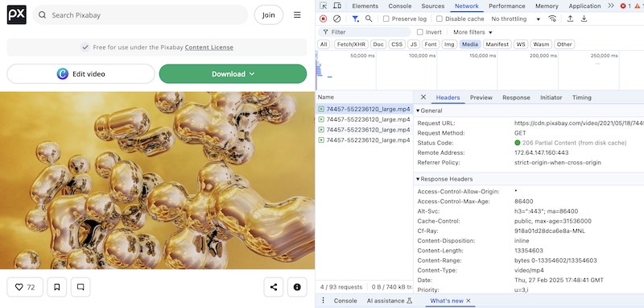Check the Invert filter checkbox

[419, 32]
